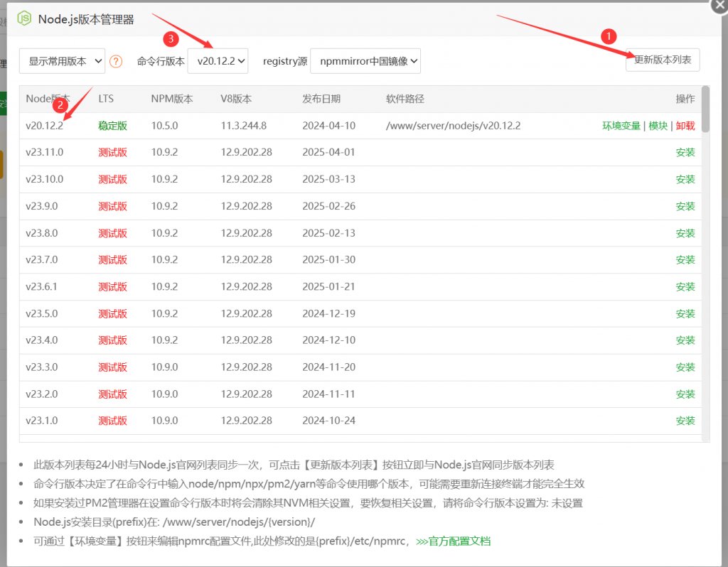Screen dimensions: 728x567
Task: Click NPM version 10.5.0
Action: 164,126
